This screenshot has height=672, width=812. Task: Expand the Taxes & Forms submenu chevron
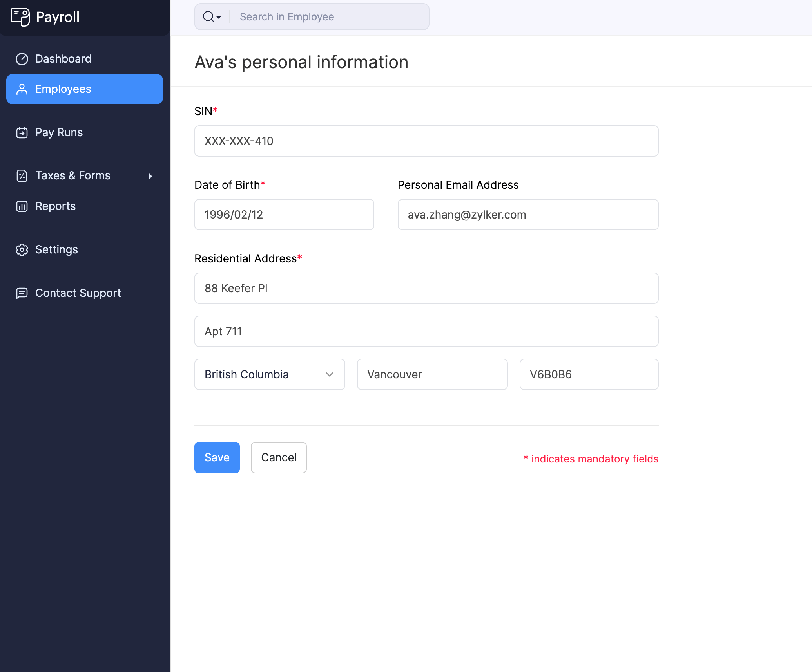tap(151, 176)
